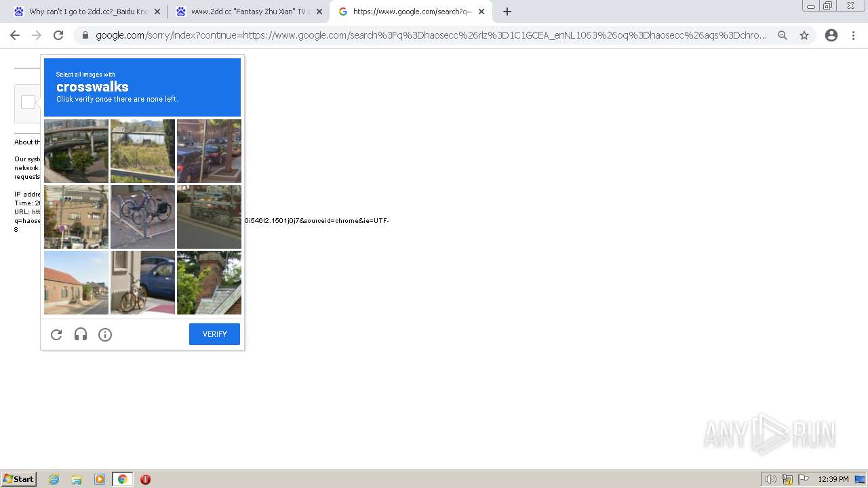Screen dimensions: 868x488
Task: Click the VERIFY button
Action: click(214, 334)
